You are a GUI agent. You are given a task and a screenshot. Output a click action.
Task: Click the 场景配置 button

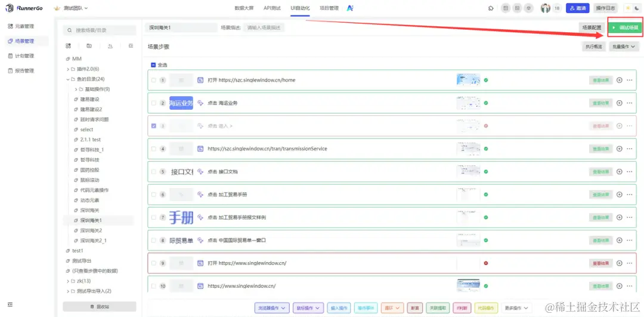[x=592, y=27]
